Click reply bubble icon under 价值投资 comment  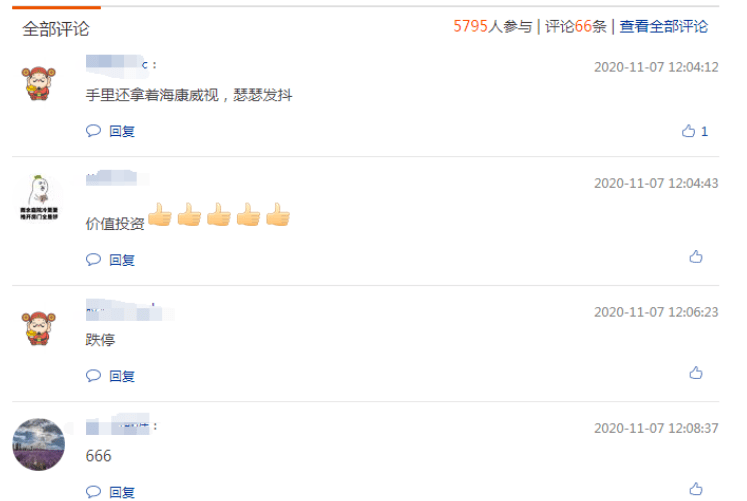[93, 260]
